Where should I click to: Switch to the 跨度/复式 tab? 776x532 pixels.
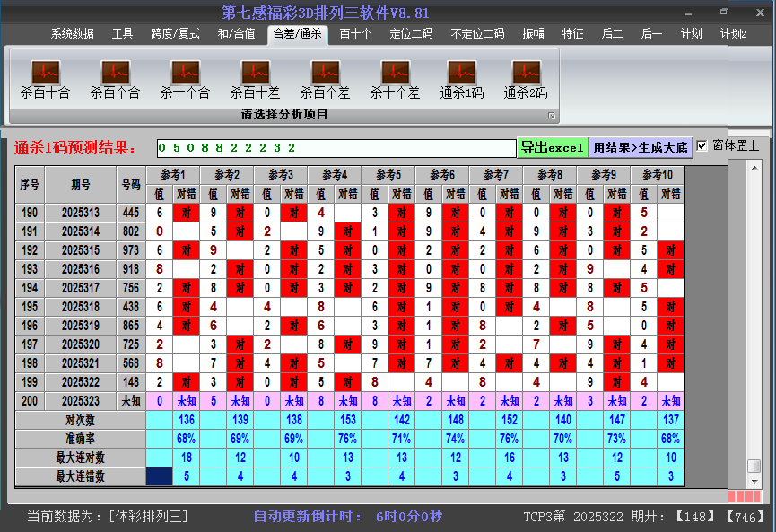(174, 34)
